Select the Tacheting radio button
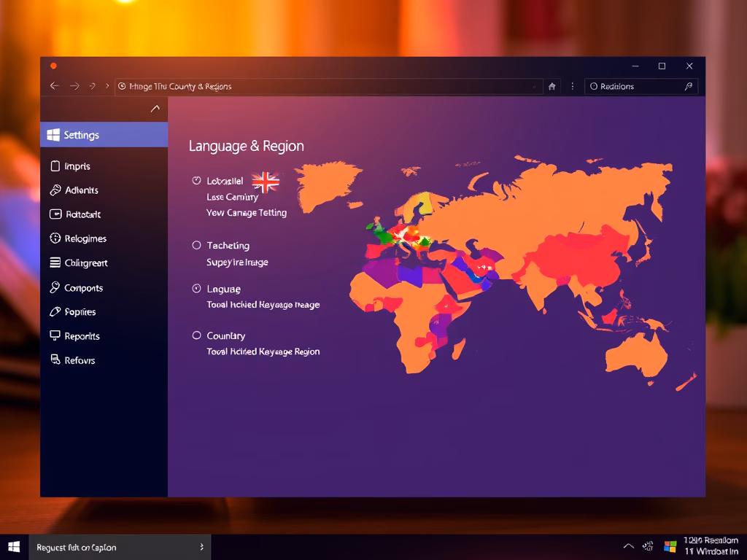Viewport: 747px width, 560px height. point(196,246)
